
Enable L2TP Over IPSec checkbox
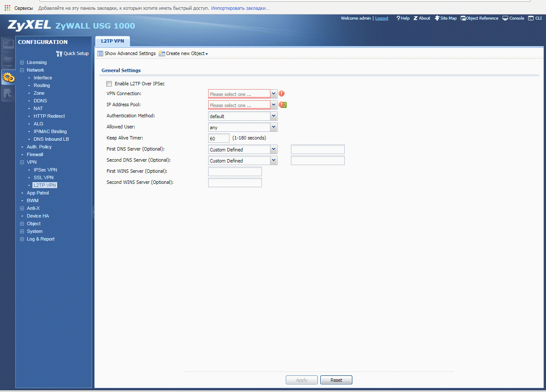109,84
